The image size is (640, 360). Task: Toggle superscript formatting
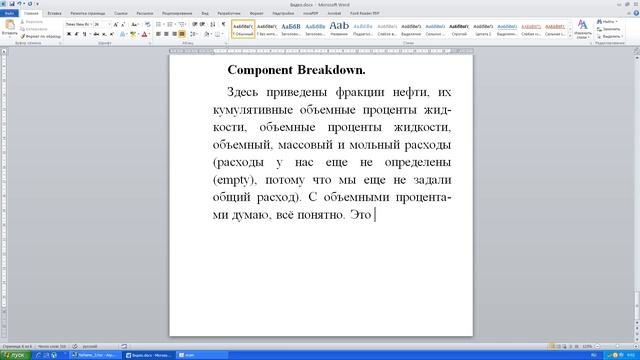(x=112, y=34)
